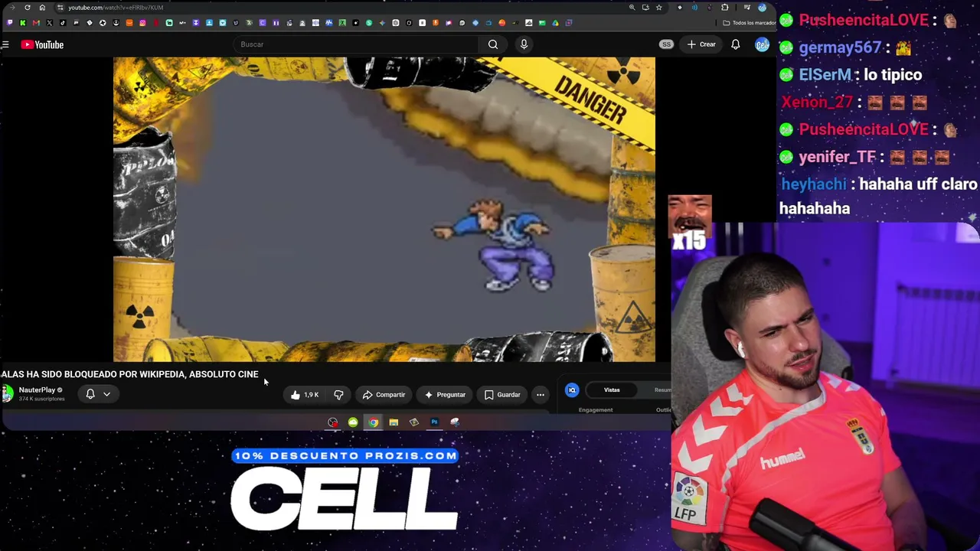Reload the browser page
The height and width of the screenshot is (551, 980).
pyautogui.click(x=28, y=8)
